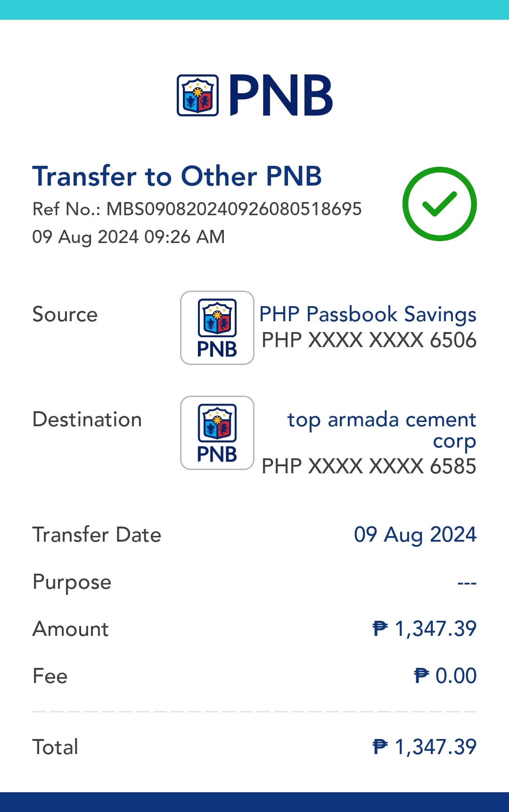Click the timestamp 09 Aug 2024 09:26 AM
Screen dimensions: 509x812
128,236
